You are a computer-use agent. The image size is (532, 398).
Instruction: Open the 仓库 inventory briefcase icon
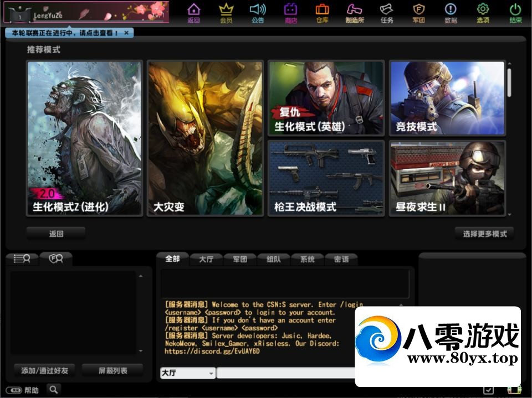pos(323,13)
